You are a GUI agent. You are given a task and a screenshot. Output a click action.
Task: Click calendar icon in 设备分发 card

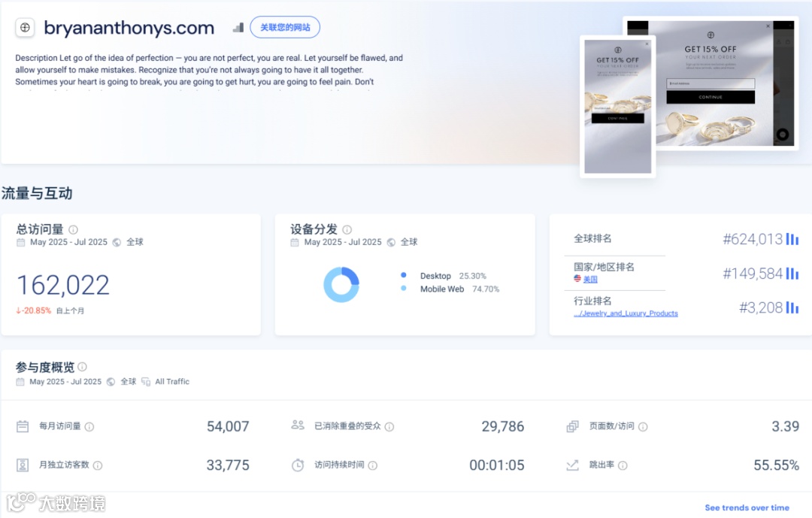tap(295, 242)
